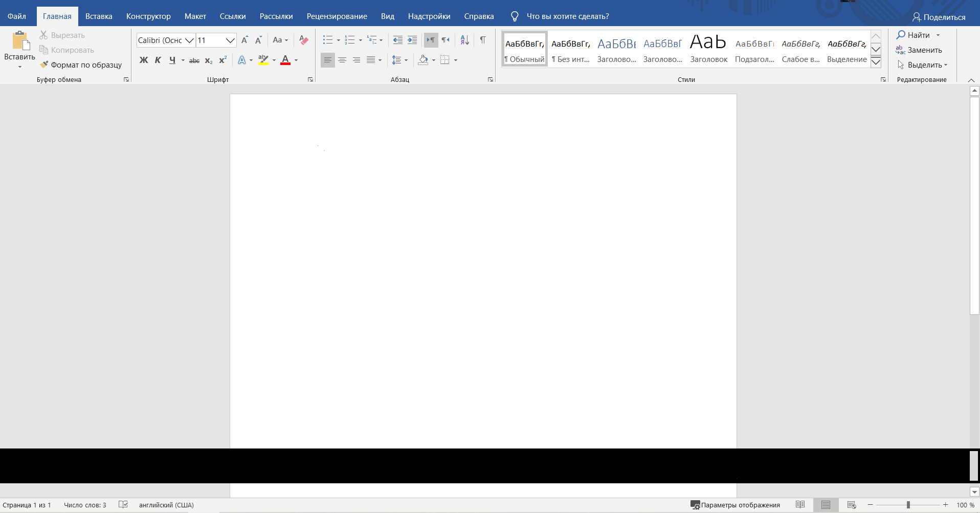Switch to the Макет tab
This screenshot has width=980, height=513.
click(195, 16)
